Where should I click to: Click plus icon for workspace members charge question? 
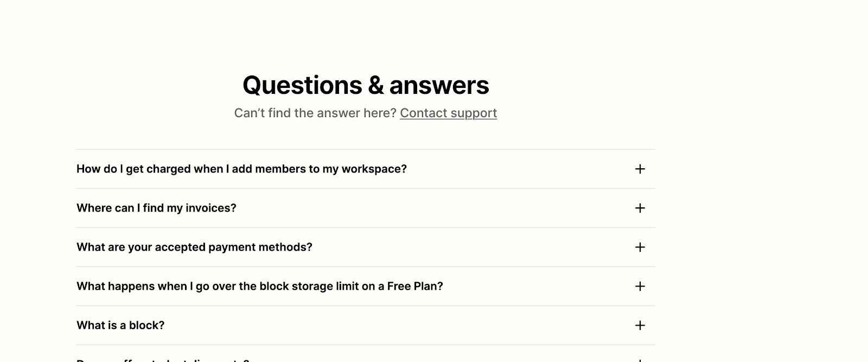640,169
